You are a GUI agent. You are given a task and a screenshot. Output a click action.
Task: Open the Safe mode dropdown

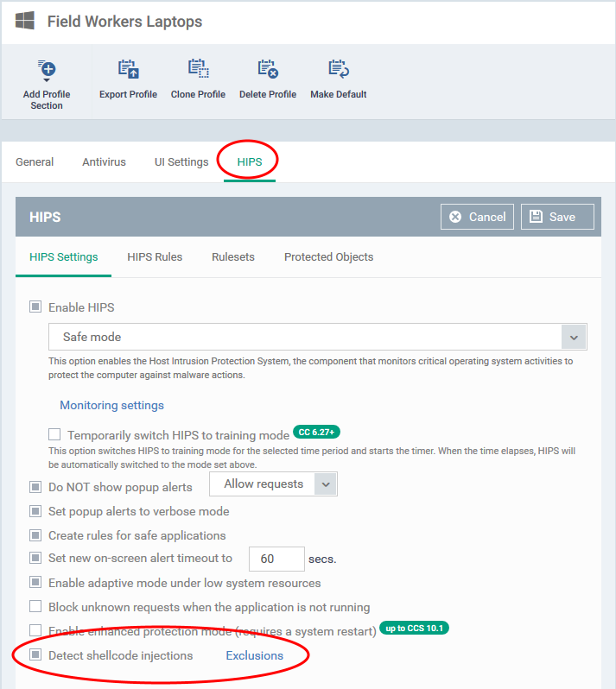[317, 337]
